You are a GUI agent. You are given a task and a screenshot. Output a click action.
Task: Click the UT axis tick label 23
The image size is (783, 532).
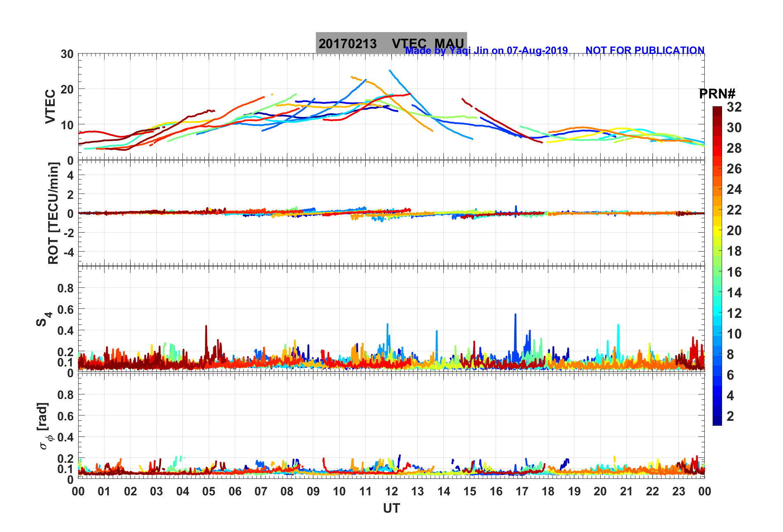[x=679, y=491]
